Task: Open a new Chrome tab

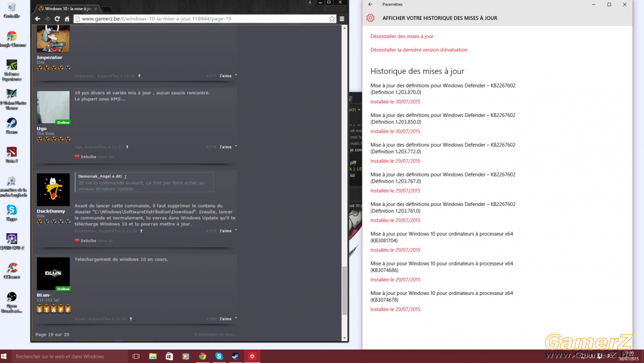Action: click(107, 9)
